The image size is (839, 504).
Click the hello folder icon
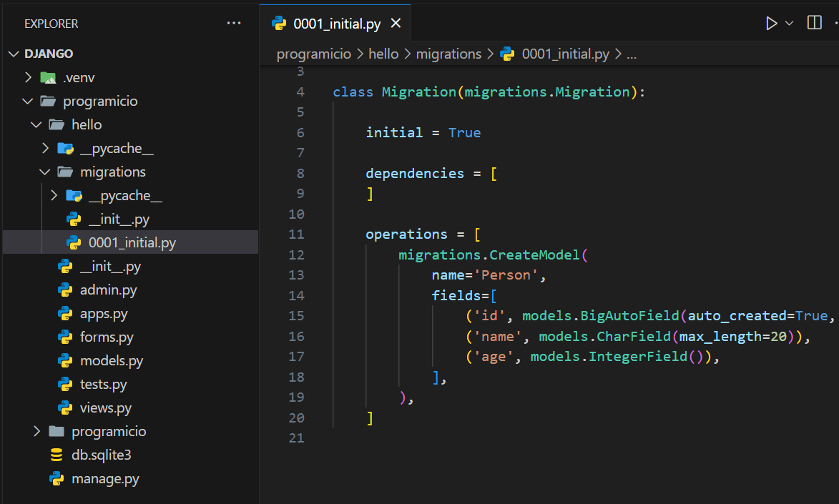pos(57,124)
